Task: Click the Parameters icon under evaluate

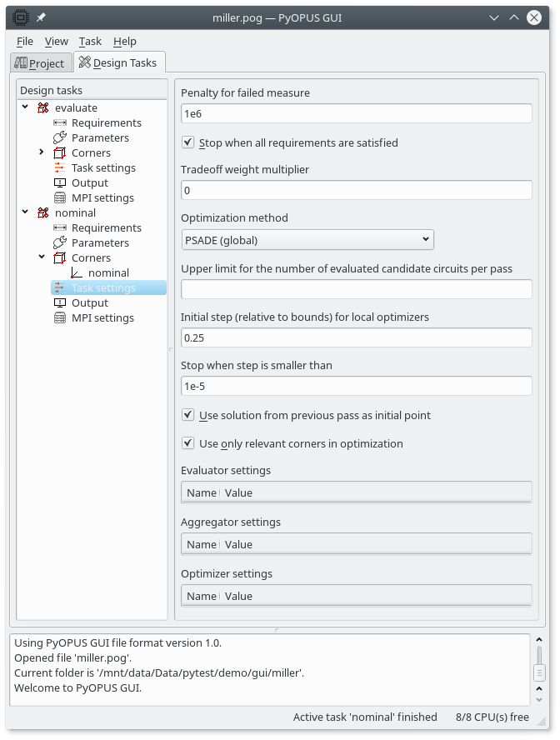Action: [59, 137]
